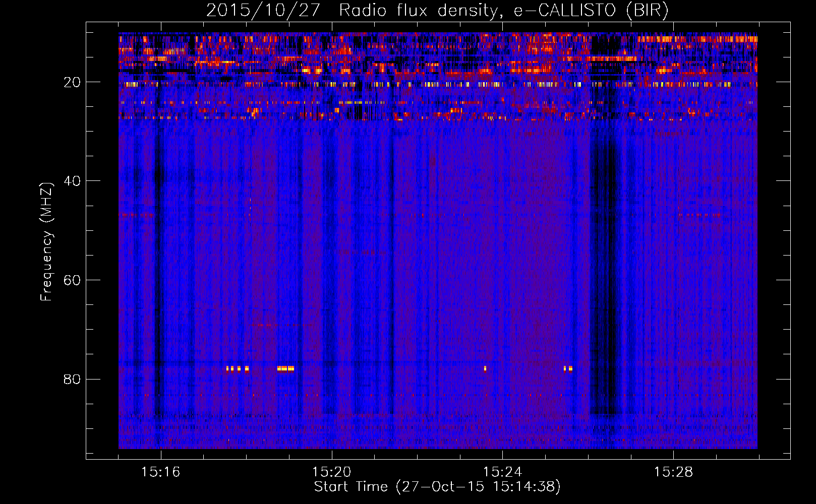Click the 15:16 time tick label
This screenshot has width=816, height=504.
(161, 472)
